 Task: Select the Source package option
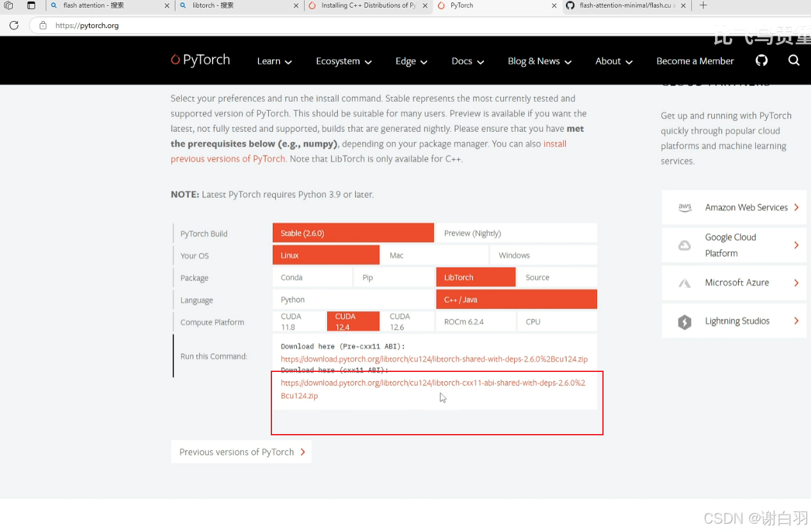(x=557, y=277)
